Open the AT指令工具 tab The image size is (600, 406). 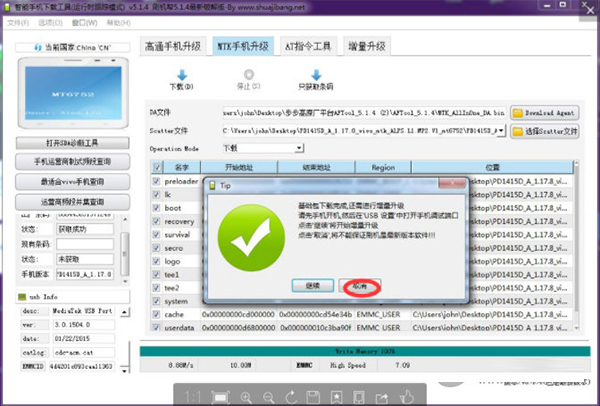coord(310,46)
